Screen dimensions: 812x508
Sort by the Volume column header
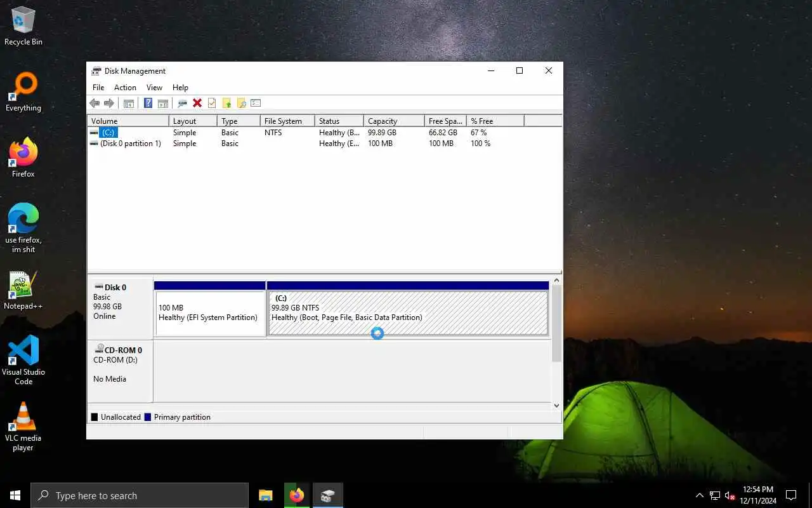tap(128, 121)
